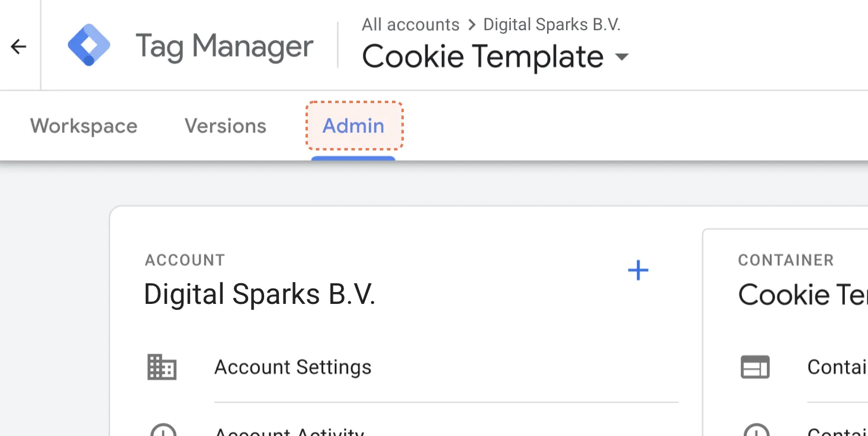
Task: Click the Account Activity clock icon
Action: click(x=162, y=429)
